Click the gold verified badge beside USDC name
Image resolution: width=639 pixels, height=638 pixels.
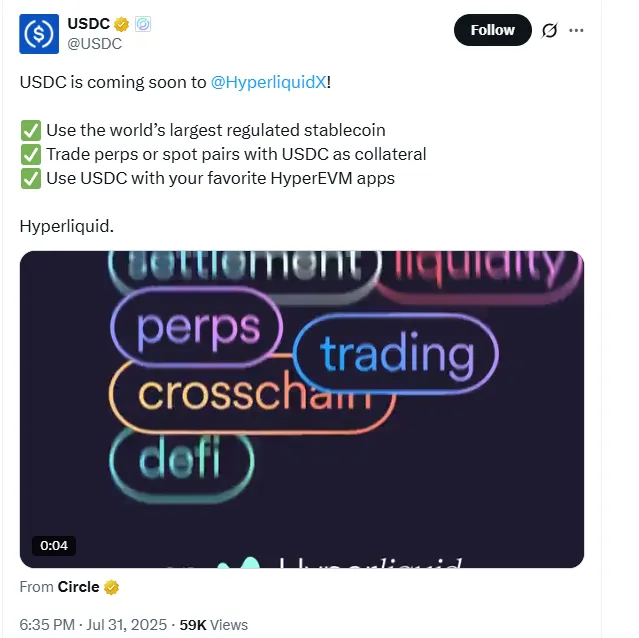122,24
